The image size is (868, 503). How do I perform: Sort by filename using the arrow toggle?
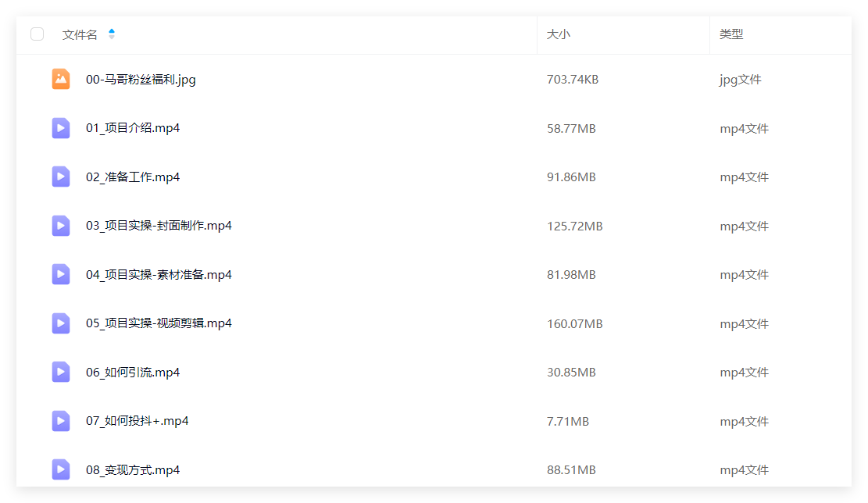pyautogui.click(x=112, y=34)
